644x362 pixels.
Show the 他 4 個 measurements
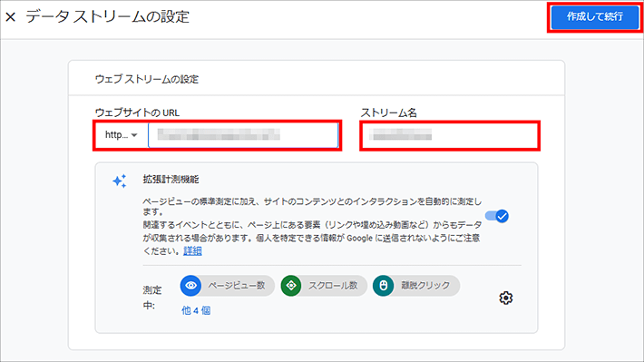[196, 310]
